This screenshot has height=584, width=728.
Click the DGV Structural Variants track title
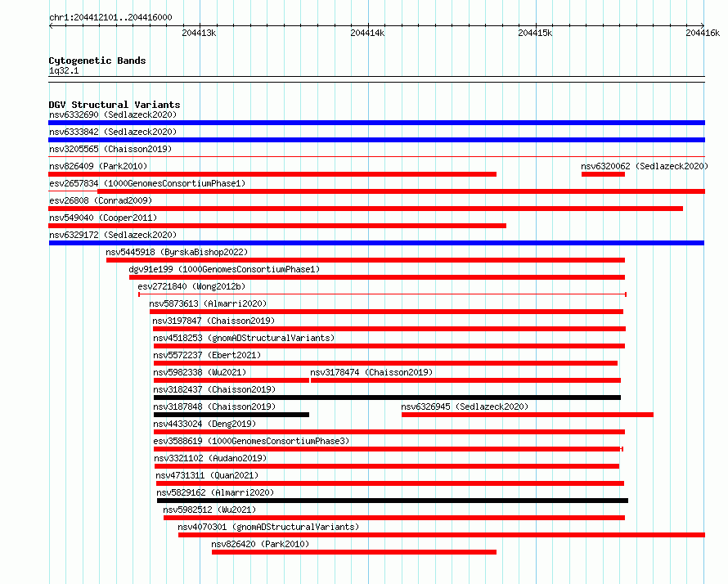[115, 105]
